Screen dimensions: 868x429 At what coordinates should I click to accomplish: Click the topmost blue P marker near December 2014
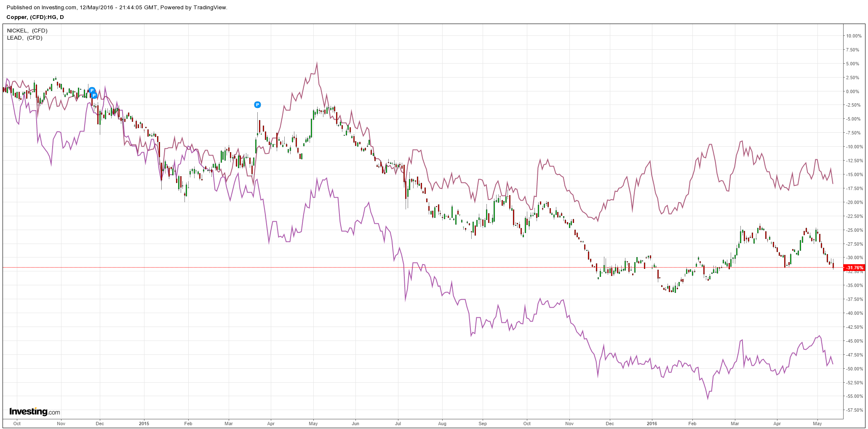pos(92,90)
